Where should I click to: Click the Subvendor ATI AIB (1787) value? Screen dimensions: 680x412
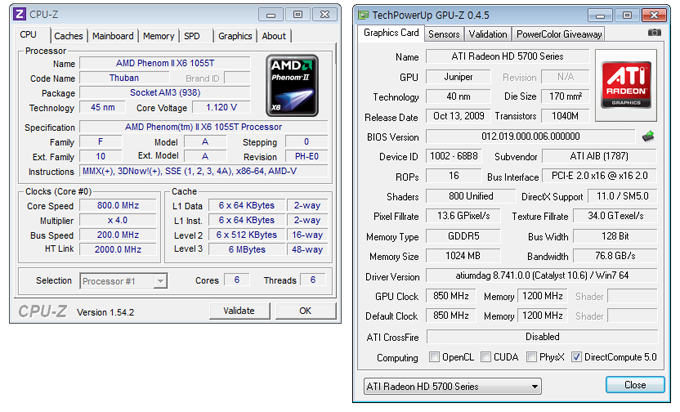pos(599,156)
